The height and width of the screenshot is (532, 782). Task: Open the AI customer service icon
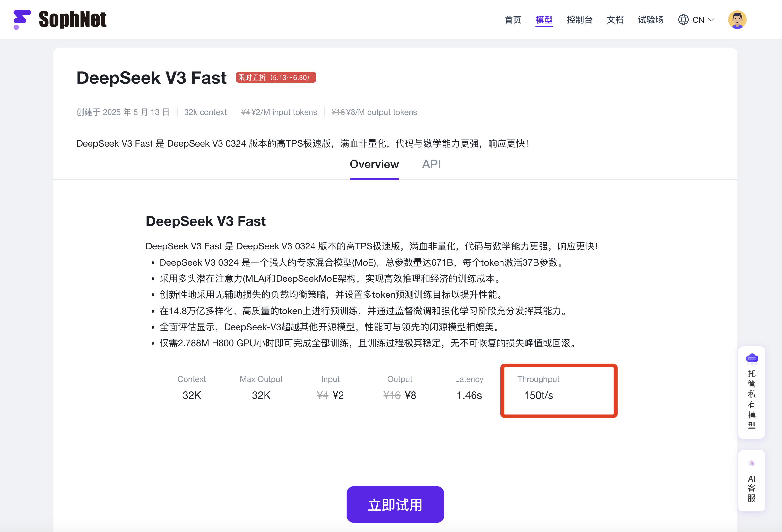pos(752,463)
